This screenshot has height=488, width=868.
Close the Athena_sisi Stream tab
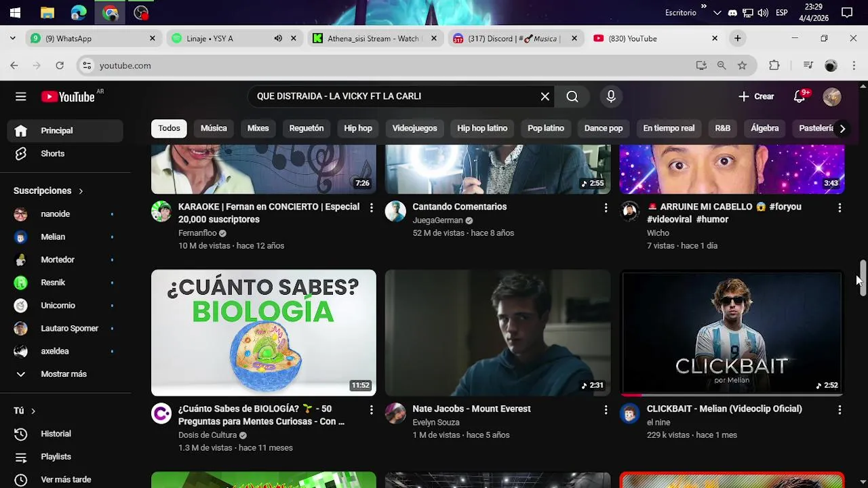click(434, 39)
